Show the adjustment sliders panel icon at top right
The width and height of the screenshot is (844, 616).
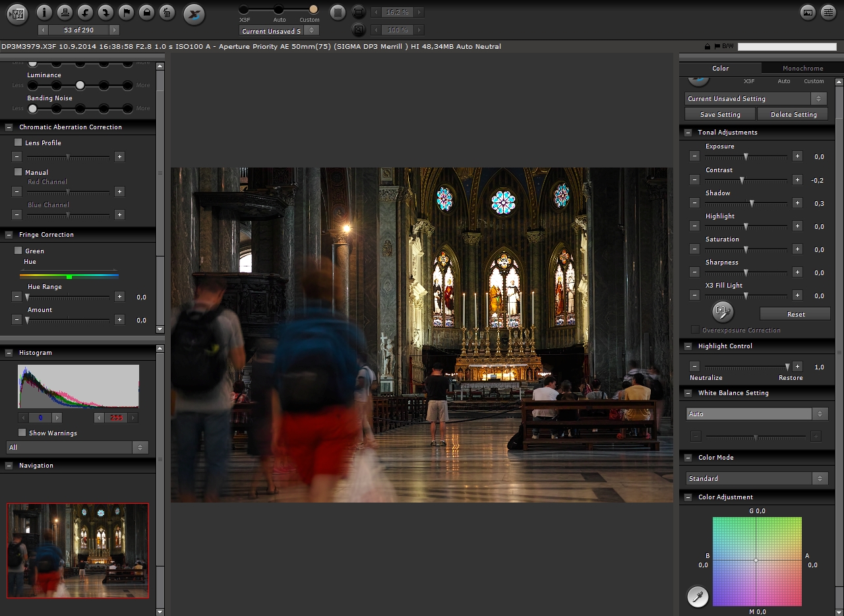pos(828,12)
